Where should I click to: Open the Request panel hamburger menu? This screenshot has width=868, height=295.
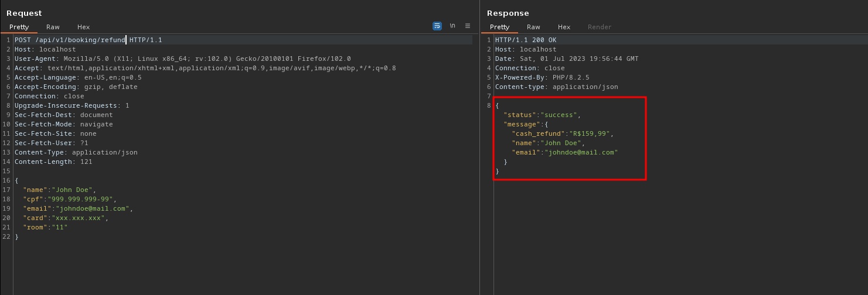point(468,26)
